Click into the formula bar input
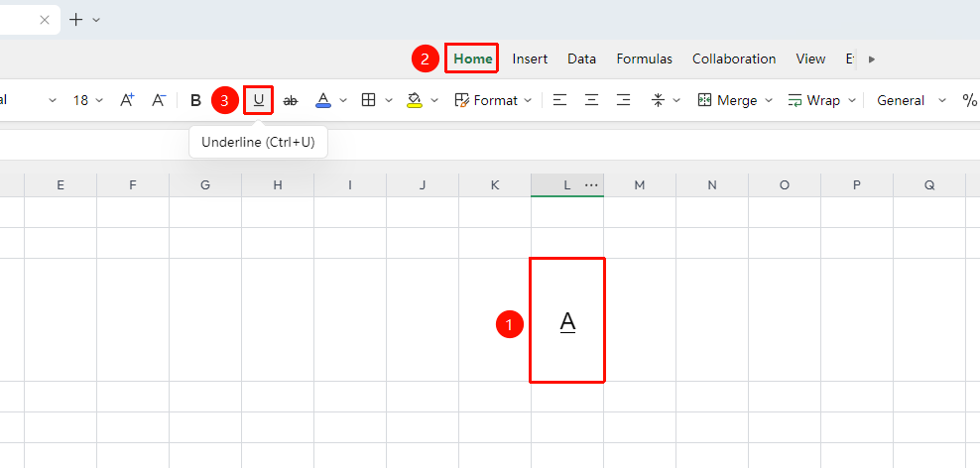The height and width of the screenshot is (468, 980). click(x=490, y=145)
